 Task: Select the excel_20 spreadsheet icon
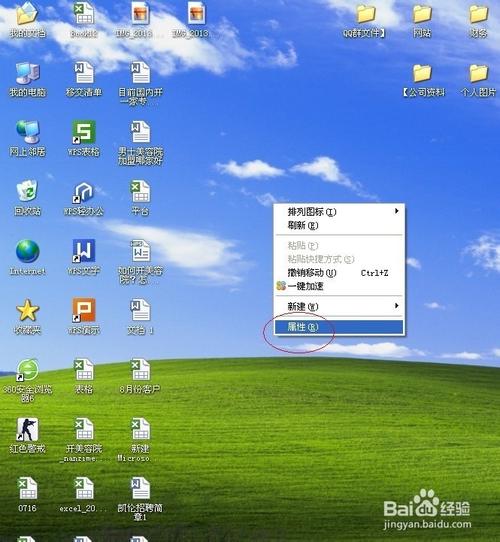point(84,488)
